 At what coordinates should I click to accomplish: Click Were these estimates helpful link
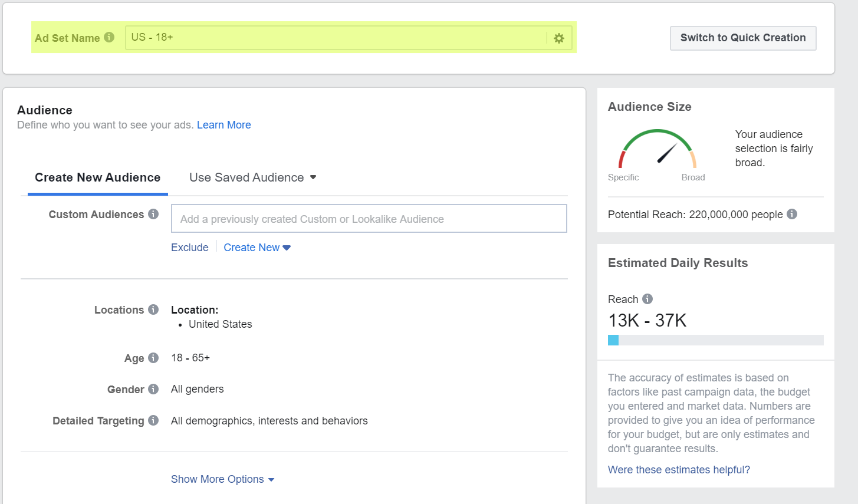point(679,470)
